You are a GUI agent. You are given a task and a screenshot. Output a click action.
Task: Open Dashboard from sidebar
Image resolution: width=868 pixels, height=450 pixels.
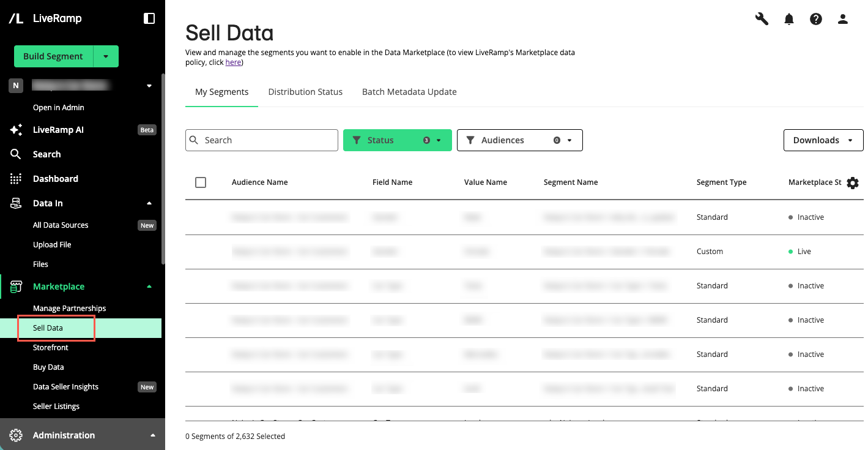pos(56,179)
